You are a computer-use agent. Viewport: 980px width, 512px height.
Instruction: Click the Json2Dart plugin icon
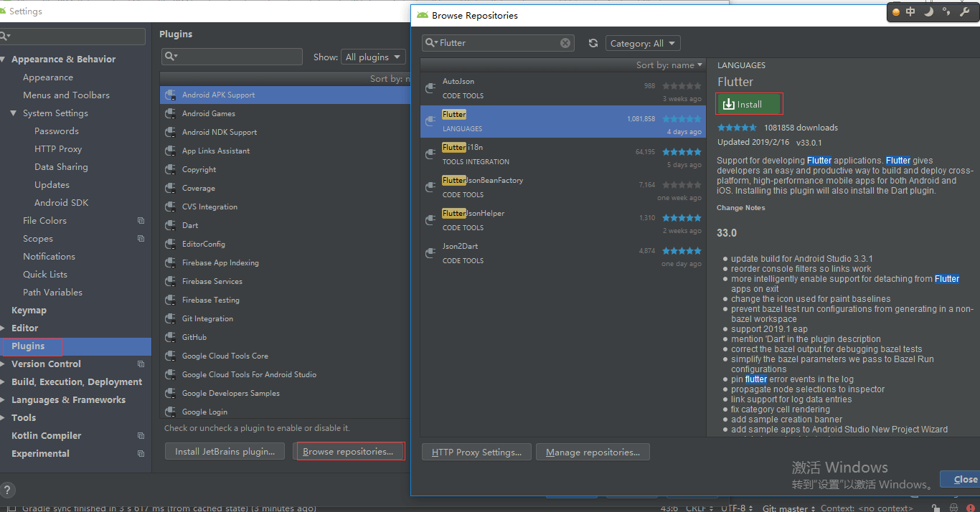(430, 253)
